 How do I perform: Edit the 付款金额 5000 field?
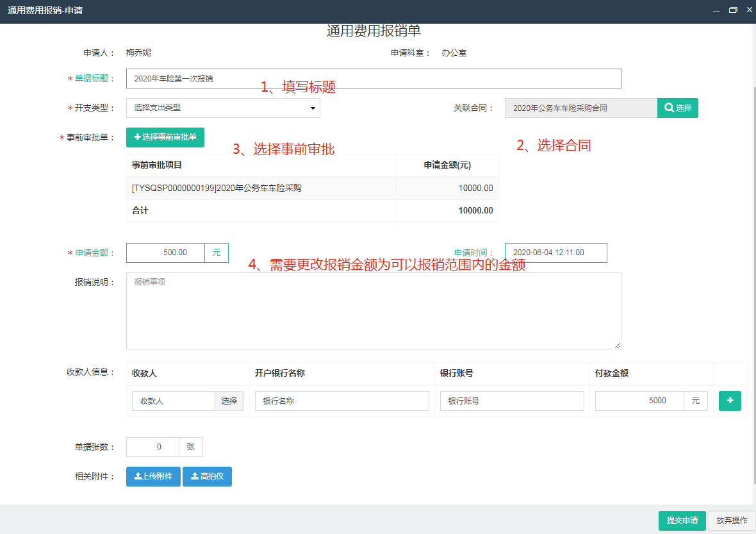(x=639, y=401)
